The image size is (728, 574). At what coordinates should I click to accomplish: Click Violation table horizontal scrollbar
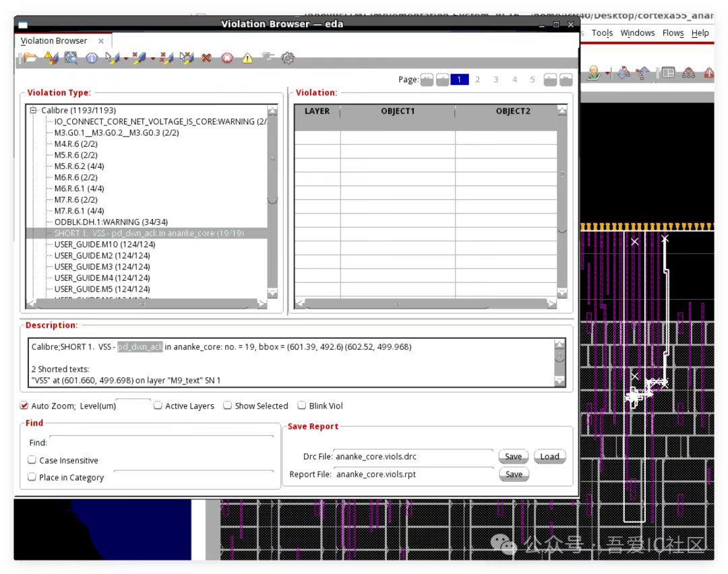coord(425,303)
